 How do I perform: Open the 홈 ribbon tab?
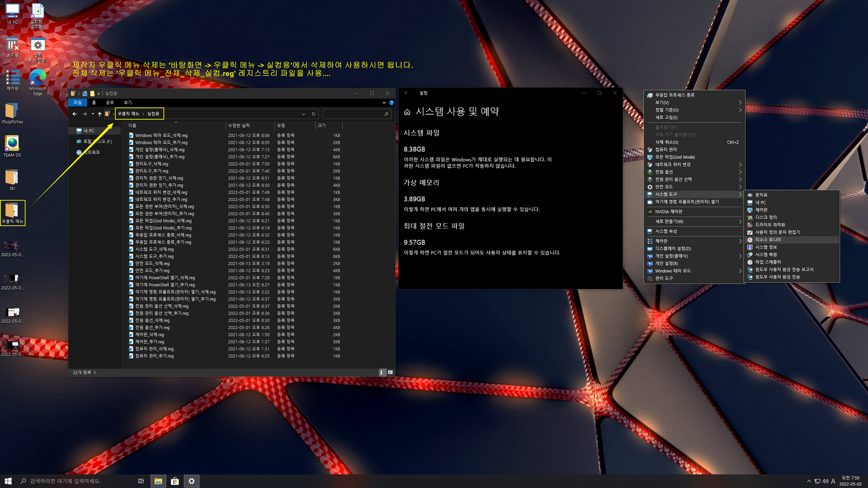94,103
